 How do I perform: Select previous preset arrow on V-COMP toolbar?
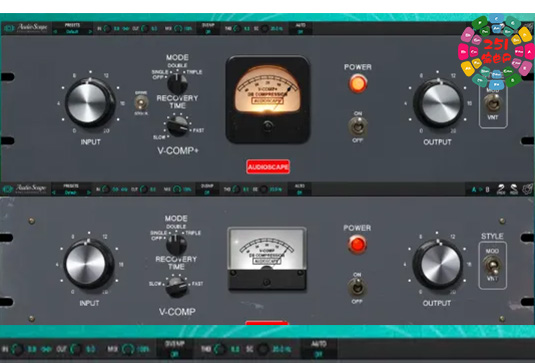[x=54, y=192]
